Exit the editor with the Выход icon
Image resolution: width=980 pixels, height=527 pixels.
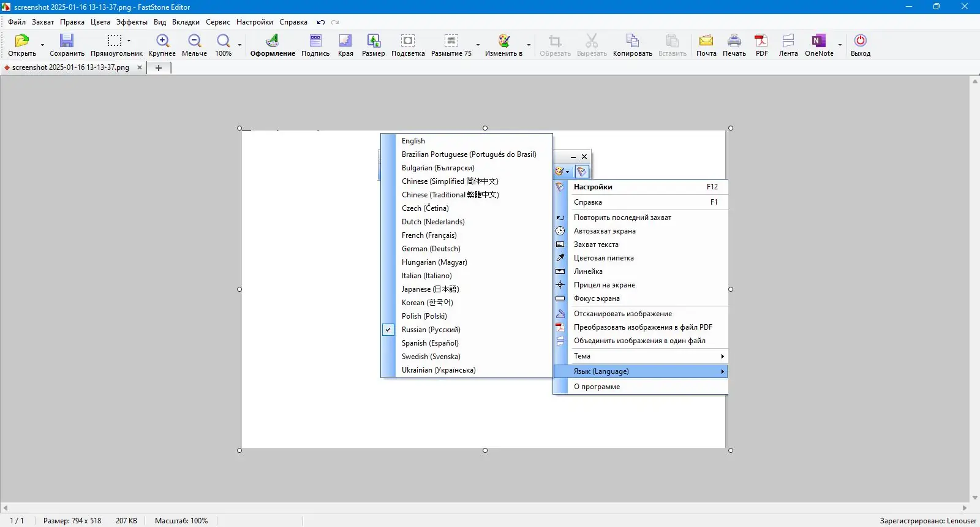pos(861,41)
